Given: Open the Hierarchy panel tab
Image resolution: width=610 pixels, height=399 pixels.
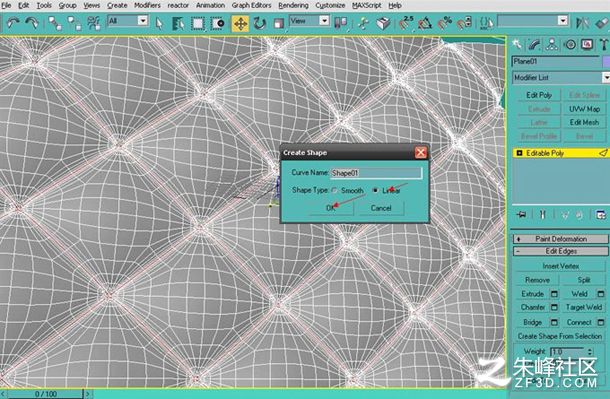Looking at the screenshot, I should pos(552,45).
